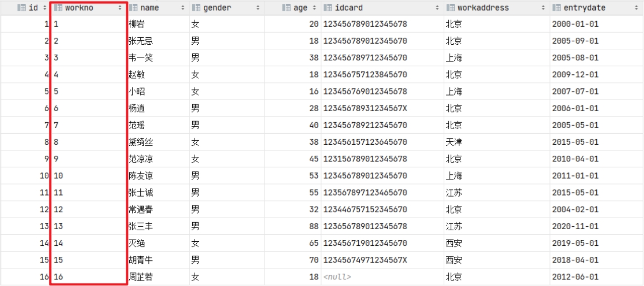This screenshot has width=644, height=286.
Task: Click entrydate 2007-07-01
Action: point(575,91)
